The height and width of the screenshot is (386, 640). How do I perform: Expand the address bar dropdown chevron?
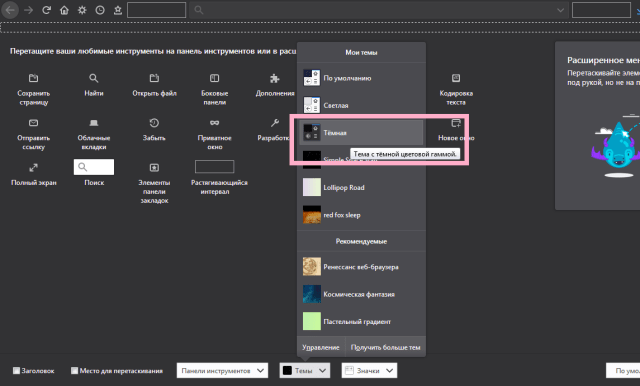click(560, 10)
